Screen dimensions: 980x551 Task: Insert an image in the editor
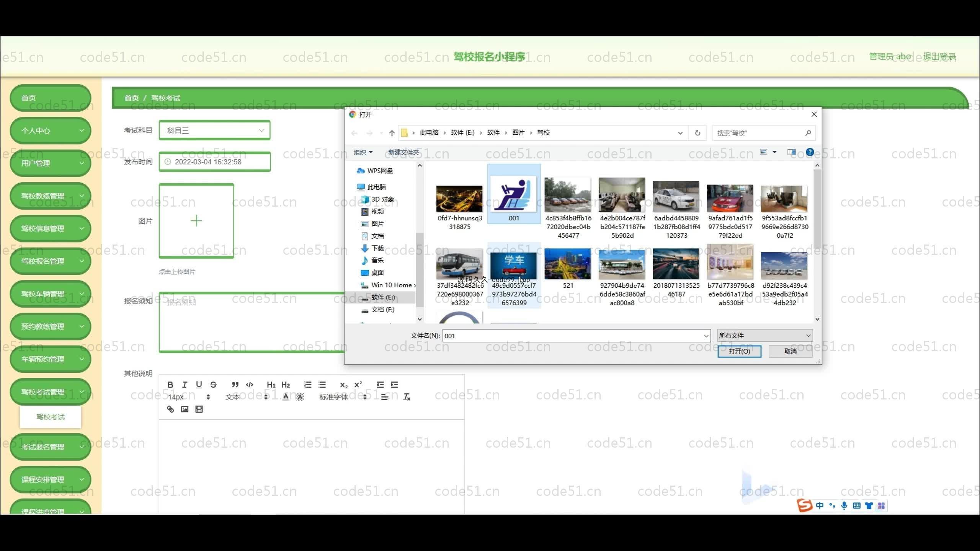pyautogui.click(x=185, y=409)
